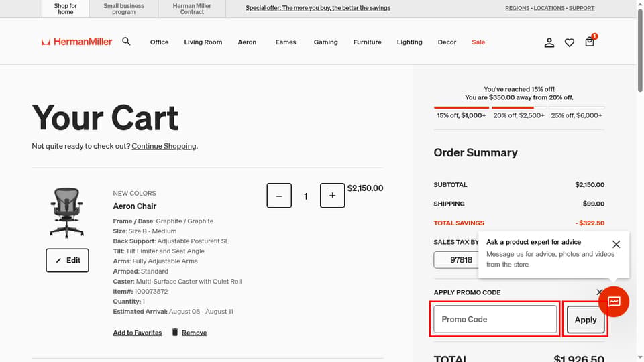
Task: Click Estimated Arrival August 08 - August 11
Action: (x=173, y=312)
